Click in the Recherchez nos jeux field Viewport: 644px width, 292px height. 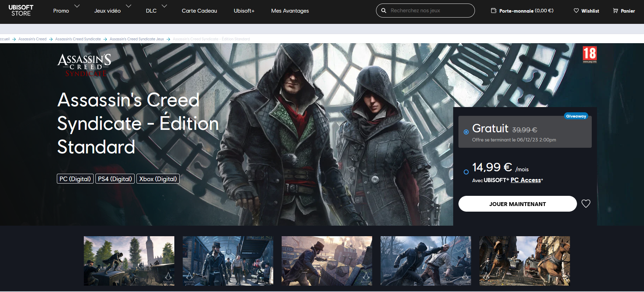(x=430, y=11)
